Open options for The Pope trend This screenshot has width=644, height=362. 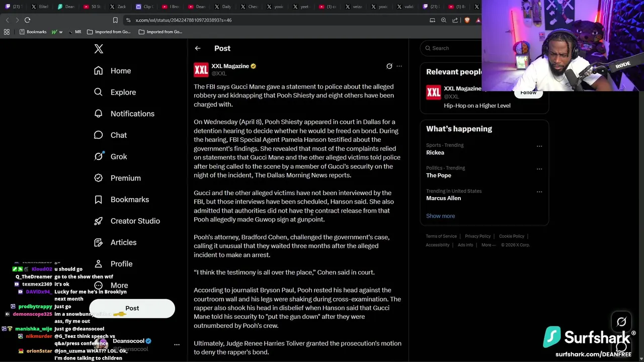(x=539, y=169)
